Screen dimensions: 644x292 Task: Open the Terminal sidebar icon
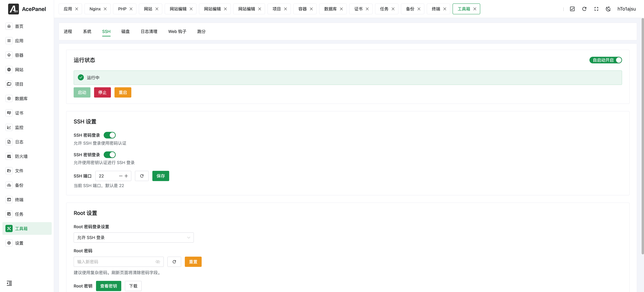point(9,200)
